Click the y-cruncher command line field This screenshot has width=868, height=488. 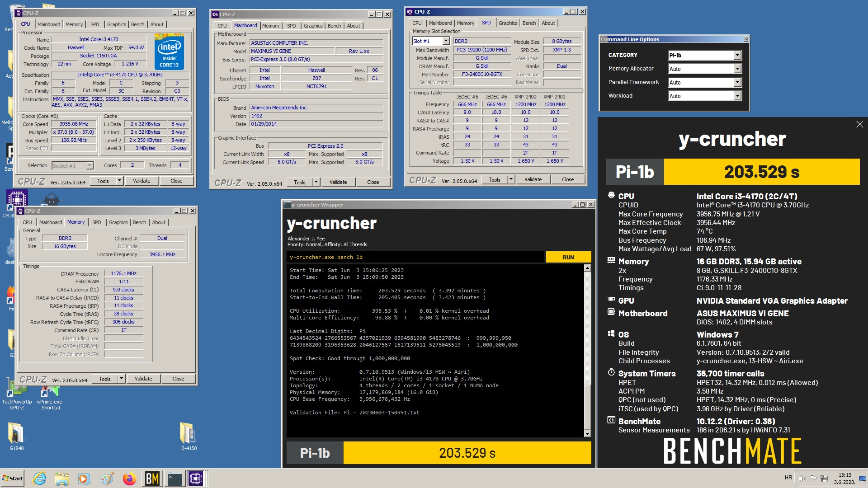416,257
